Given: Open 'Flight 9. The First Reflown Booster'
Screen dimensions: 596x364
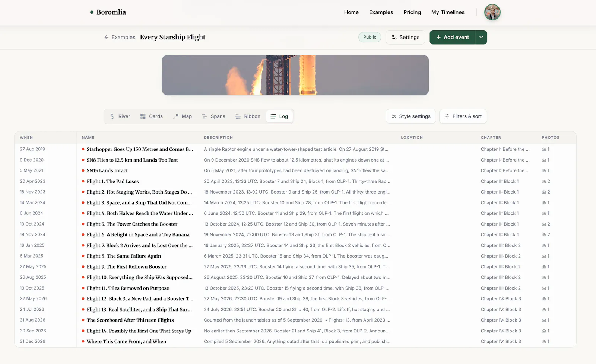Looking at the screenshot, I should click(127, 267).
